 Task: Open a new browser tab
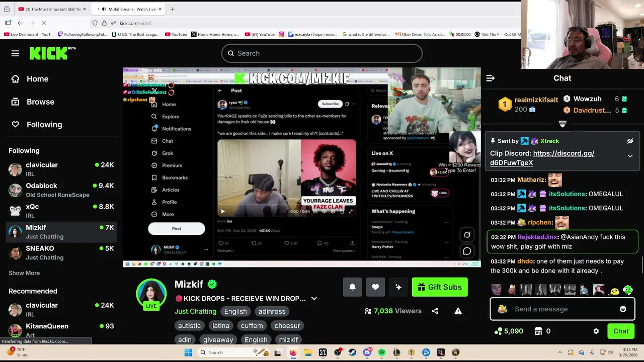click(173, 9)
